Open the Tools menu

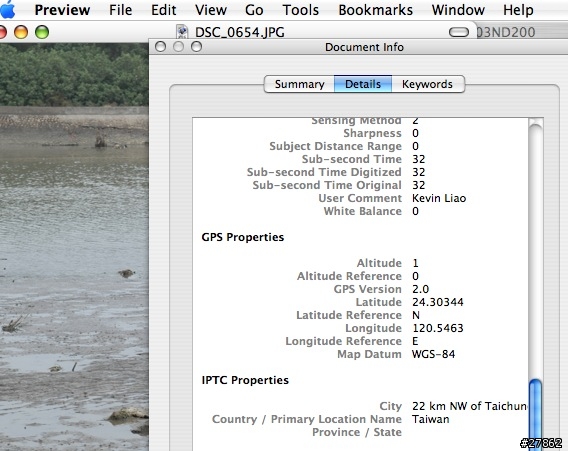coord(301,10)
